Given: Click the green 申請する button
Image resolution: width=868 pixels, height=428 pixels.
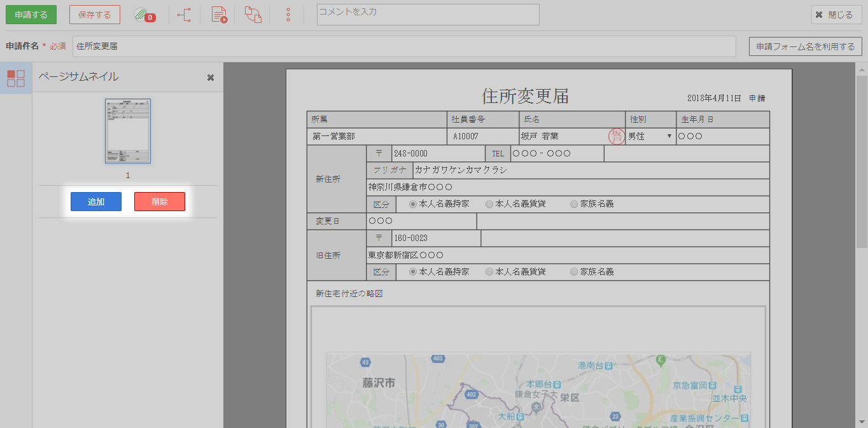Looking at the screenshot, I should [x=31, y=15].
